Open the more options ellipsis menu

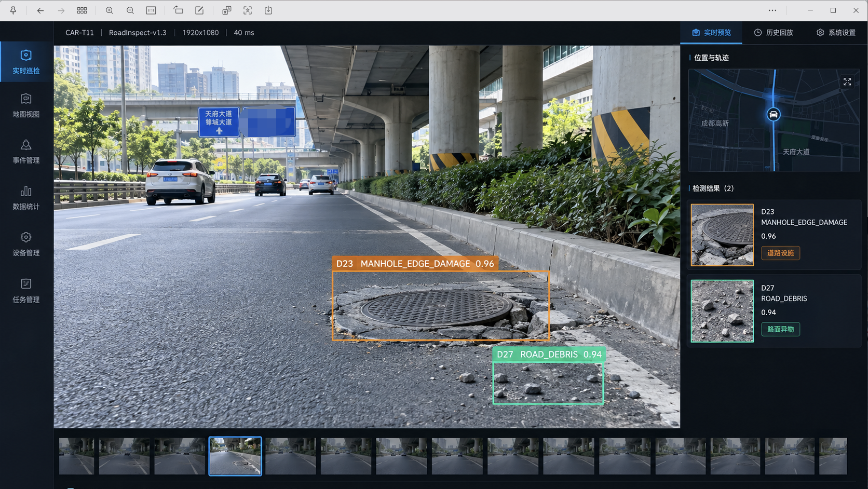tap(772, 10)
